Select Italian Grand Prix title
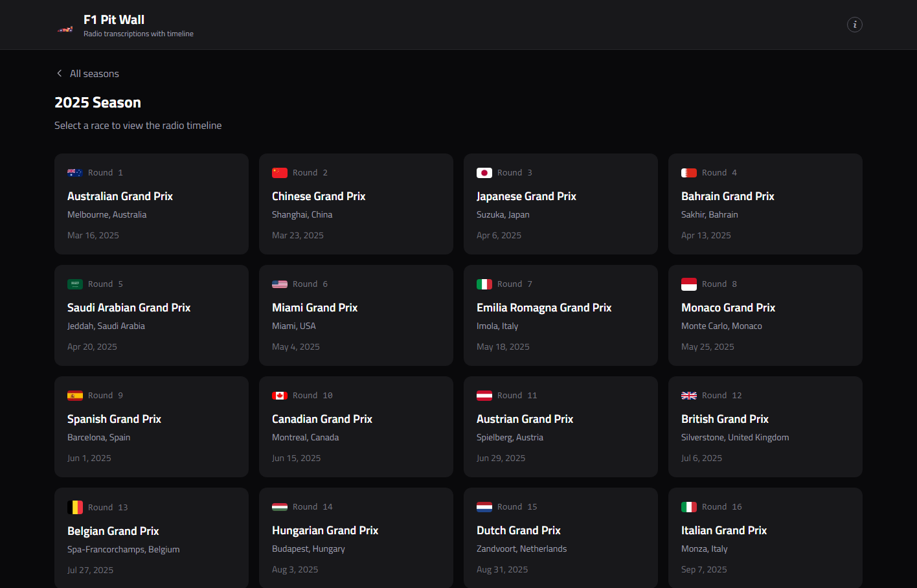 (x=724, y=530)
